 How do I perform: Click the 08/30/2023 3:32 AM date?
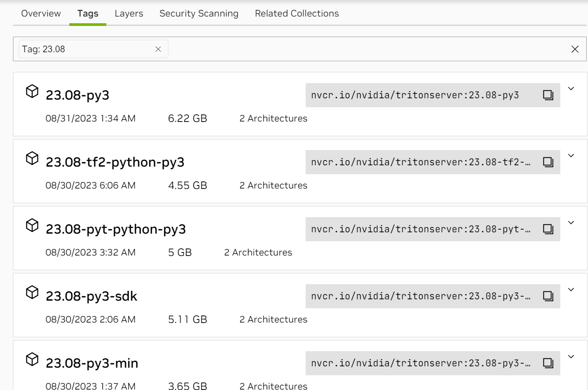click(91, 252)
